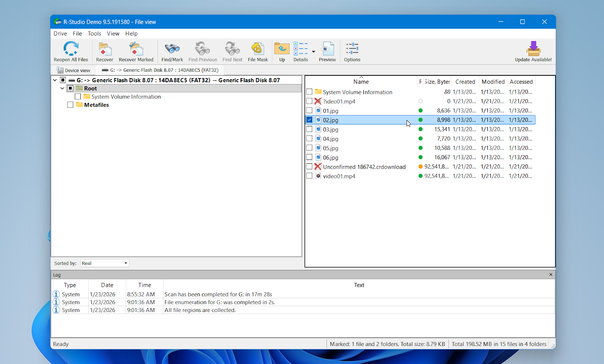The image size is (604, 364).
Task: Click the Update Available button
Action: pyautogui.click(x=533, y=51)
